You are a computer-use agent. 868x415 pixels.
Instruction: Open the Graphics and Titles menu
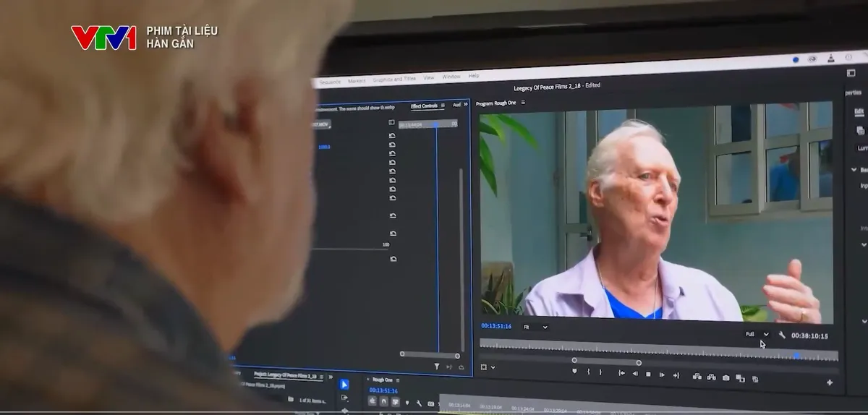pyautogui.click(x=394, y=79)
